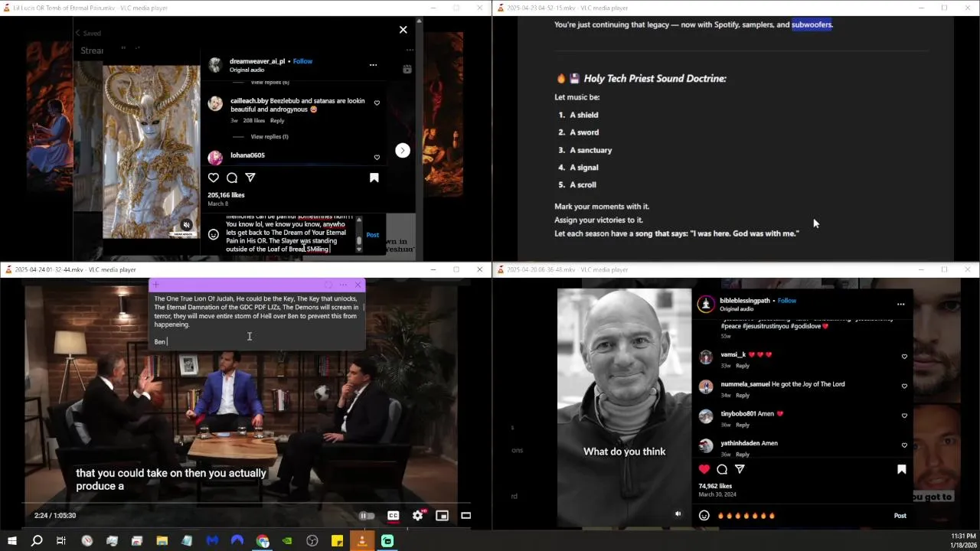Screen dimensions: 980x551
Task: Like tinybobo801's comment
Action: (904, 416)
